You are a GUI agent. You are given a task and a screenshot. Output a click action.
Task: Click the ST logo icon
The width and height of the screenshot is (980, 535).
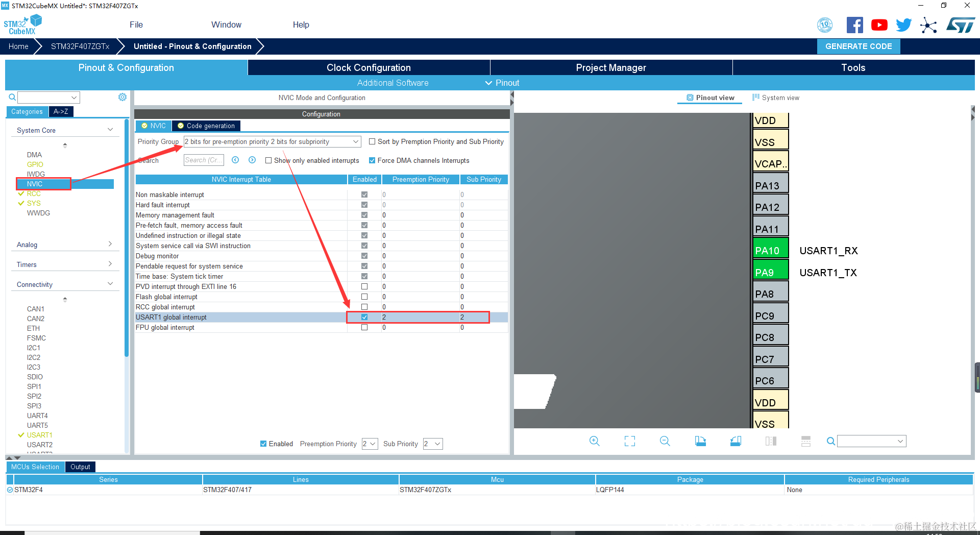pyautogui.click(x=960, y=25)
